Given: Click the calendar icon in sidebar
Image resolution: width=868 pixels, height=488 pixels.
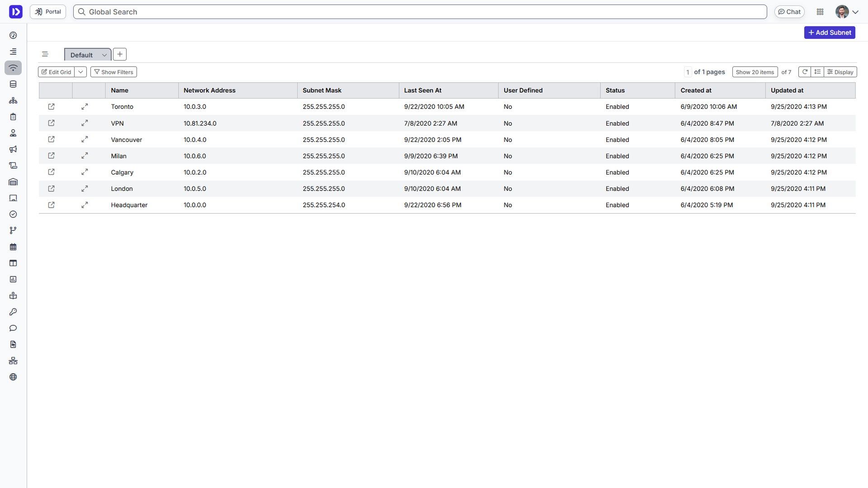Looking at the screenshot, I should click(13, 247).
